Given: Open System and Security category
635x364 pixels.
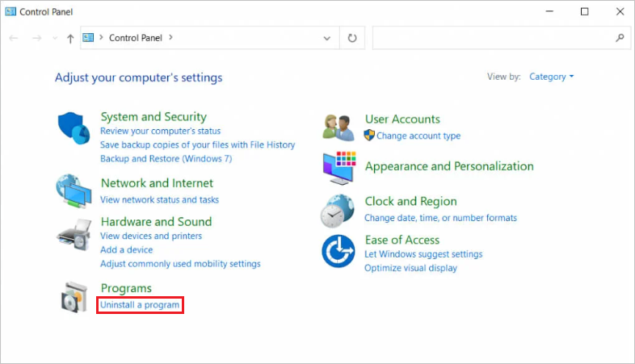Looking at the screenshot, I should [x=153, y=117].
